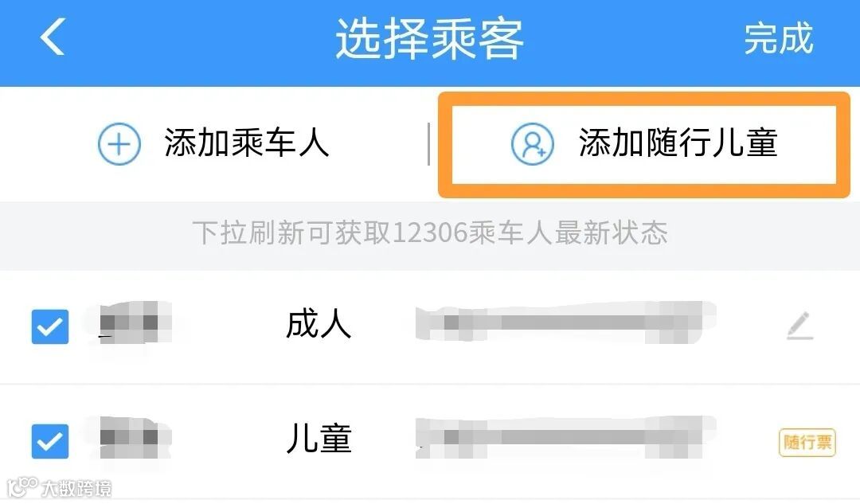860x504 pixels.
Task: Click the pencil edit icon on adult row
Action: click(x=800, y=325)
